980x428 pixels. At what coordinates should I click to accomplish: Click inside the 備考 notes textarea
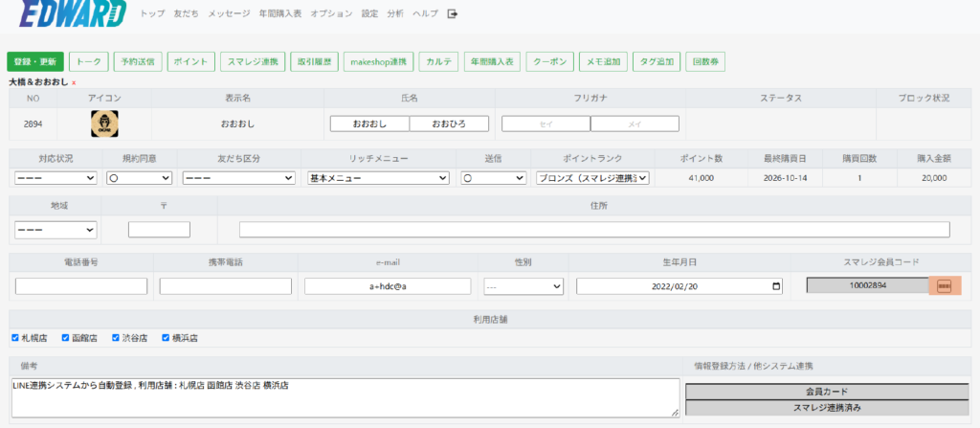[345, 397]
